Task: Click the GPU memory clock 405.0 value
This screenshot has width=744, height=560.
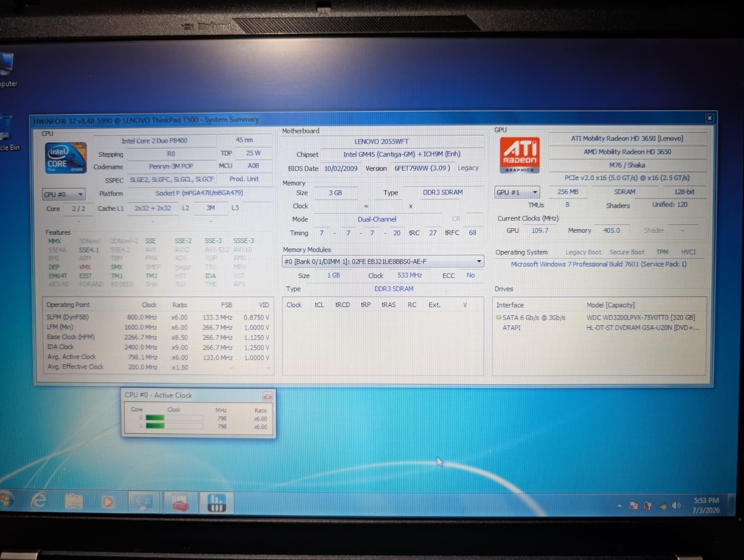Action: [x=611, y=230]
